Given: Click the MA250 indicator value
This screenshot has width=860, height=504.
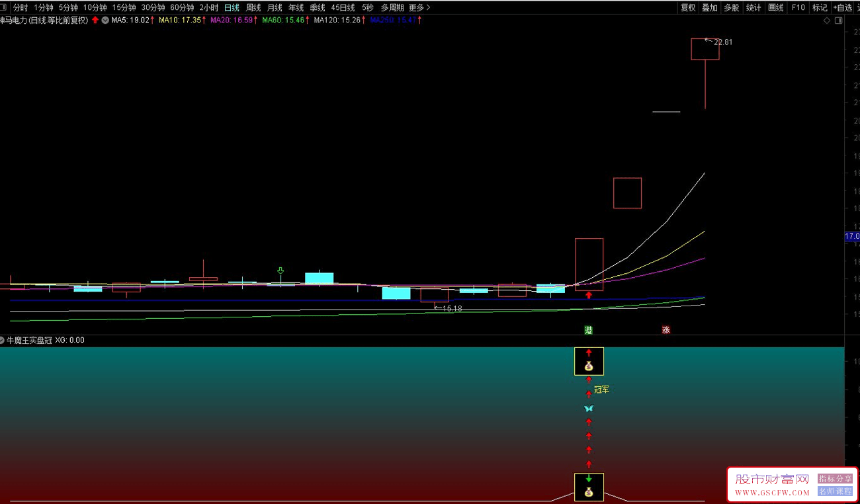Looking at the screenshot, I should pyautogui.click(x=394, y=20).
